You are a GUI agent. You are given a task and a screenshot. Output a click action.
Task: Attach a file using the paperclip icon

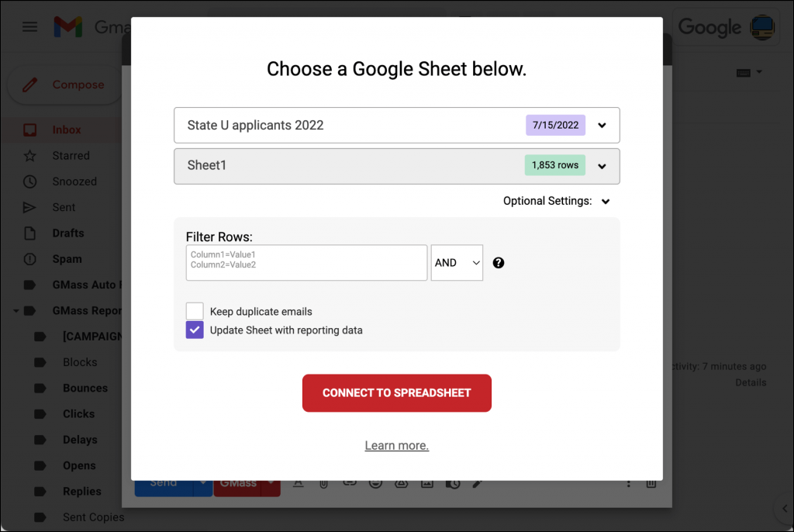coord(323,482)
